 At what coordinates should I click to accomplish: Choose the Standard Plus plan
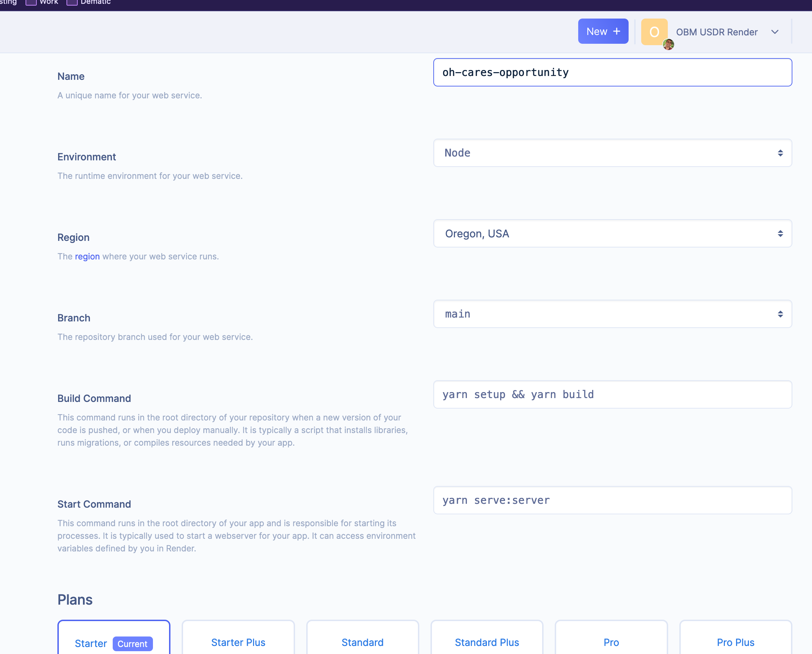(x=486, y=642)
